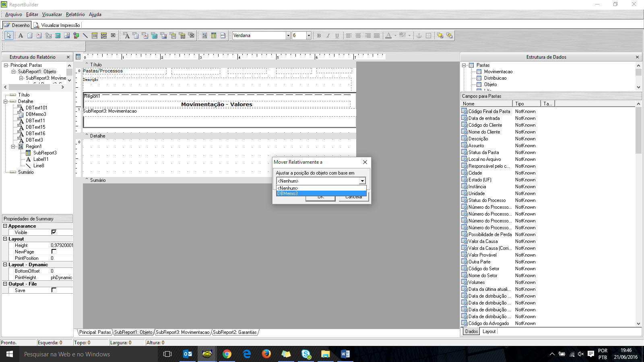The height and width of the screenshot is (362, 644).
Task: Select the SubReport component tool
Action: (x=214, y=35)
